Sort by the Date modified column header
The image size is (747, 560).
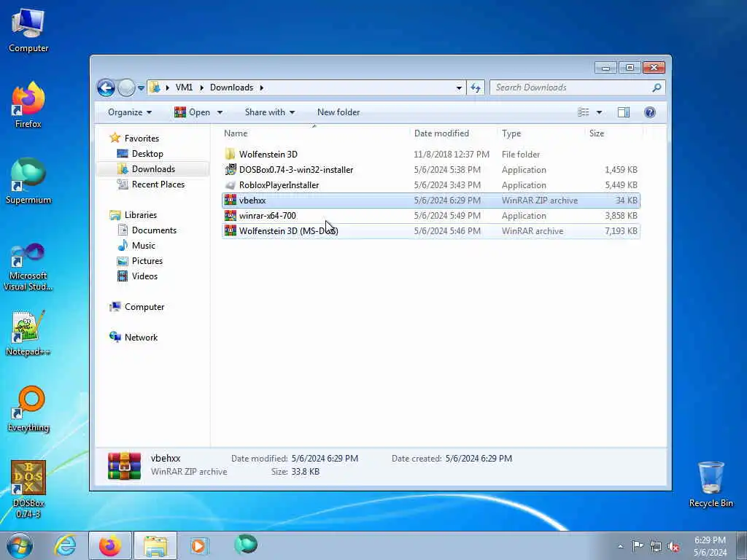tap(453, 133)
